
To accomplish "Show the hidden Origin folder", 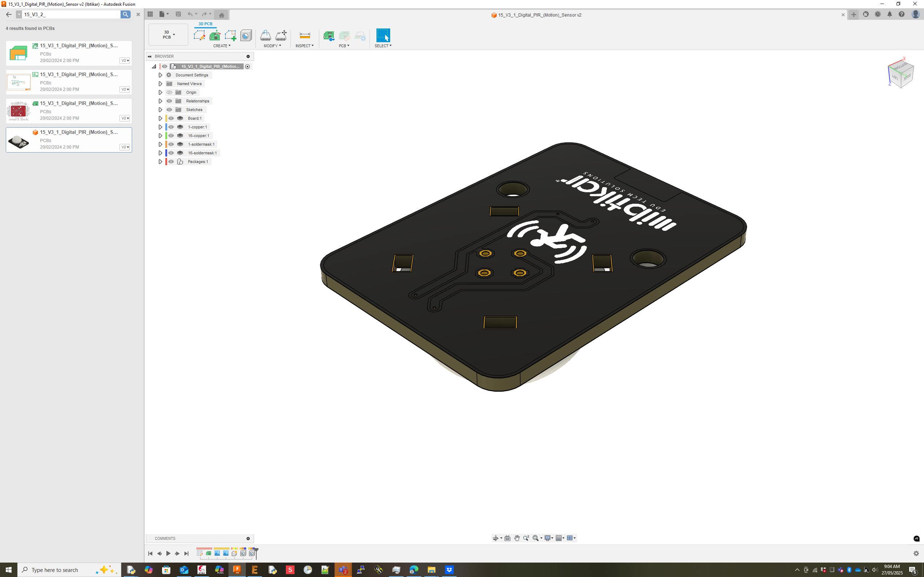I will [170, 92].
